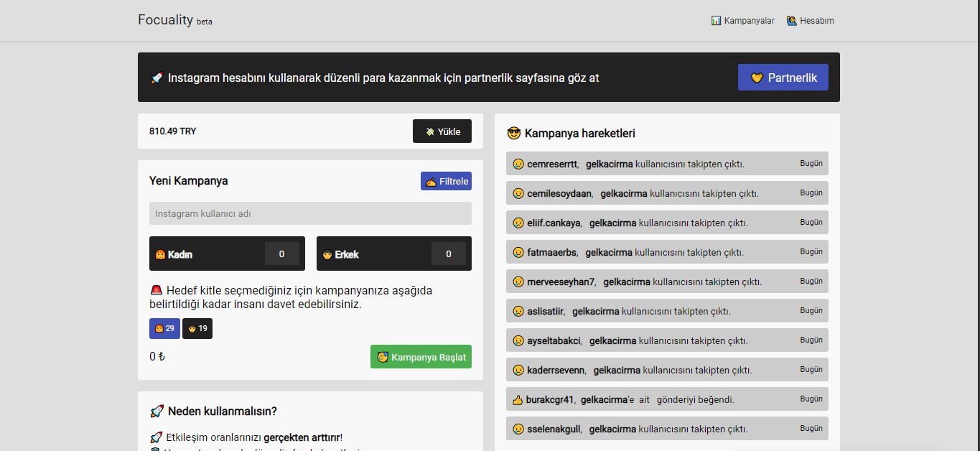Screen dimensions: 980x451
Task: Click the sad face icon beside merveeseyhan7
Action: pyautogui.click(x=518, y=282)
